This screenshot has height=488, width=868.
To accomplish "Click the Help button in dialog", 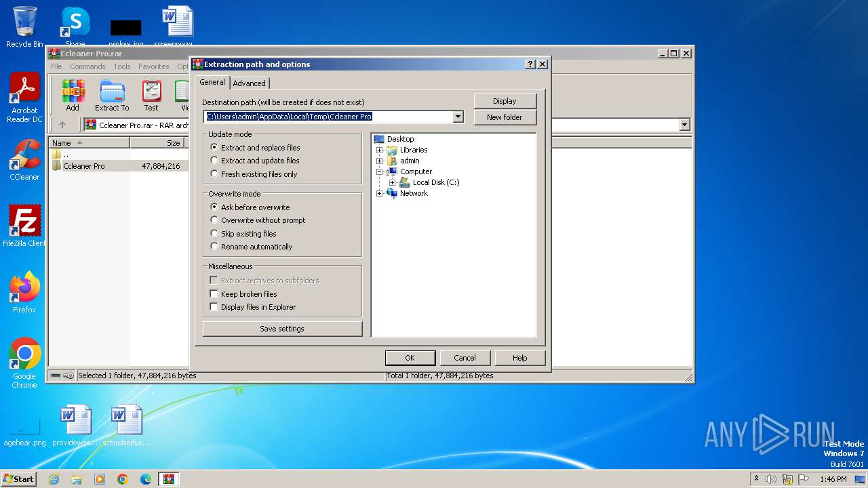I will (x=519, y=358).
